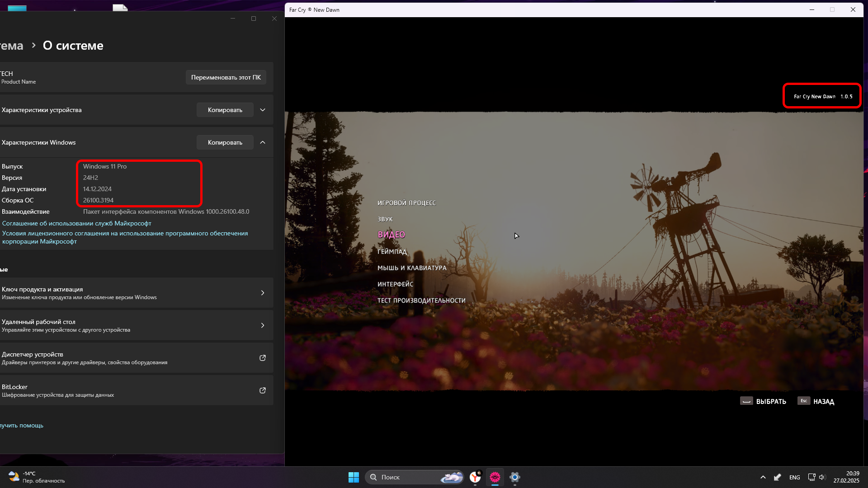Open Соглашение об использовании служб Майкрософт link
Screen dimensions: 868x488
point(77,223)
